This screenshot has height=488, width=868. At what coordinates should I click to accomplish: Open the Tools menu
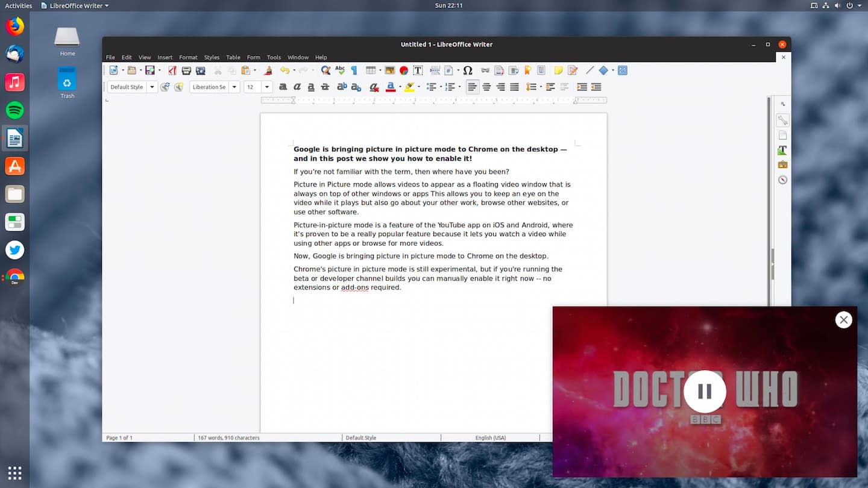click(x=274, y=57)
